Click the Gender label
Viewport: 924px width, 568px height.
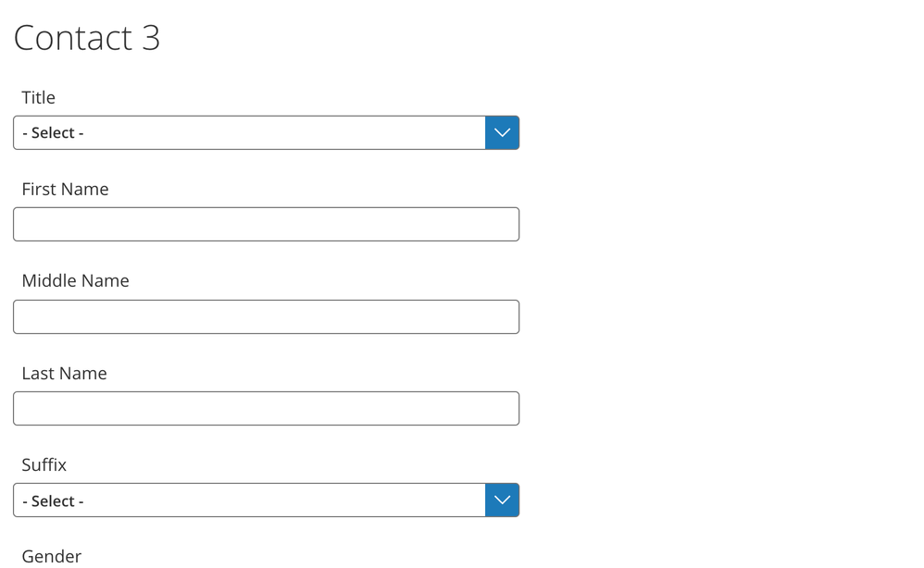(51, 556)
